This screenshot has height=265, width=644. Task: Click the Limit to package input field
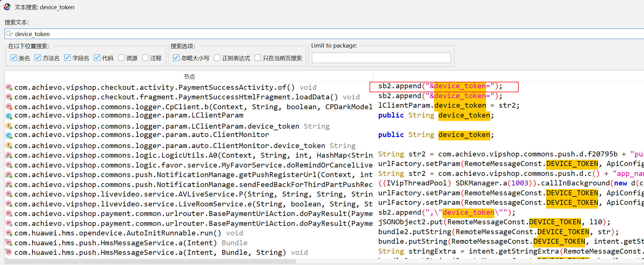pyautogui.click(x=381, y=58)
